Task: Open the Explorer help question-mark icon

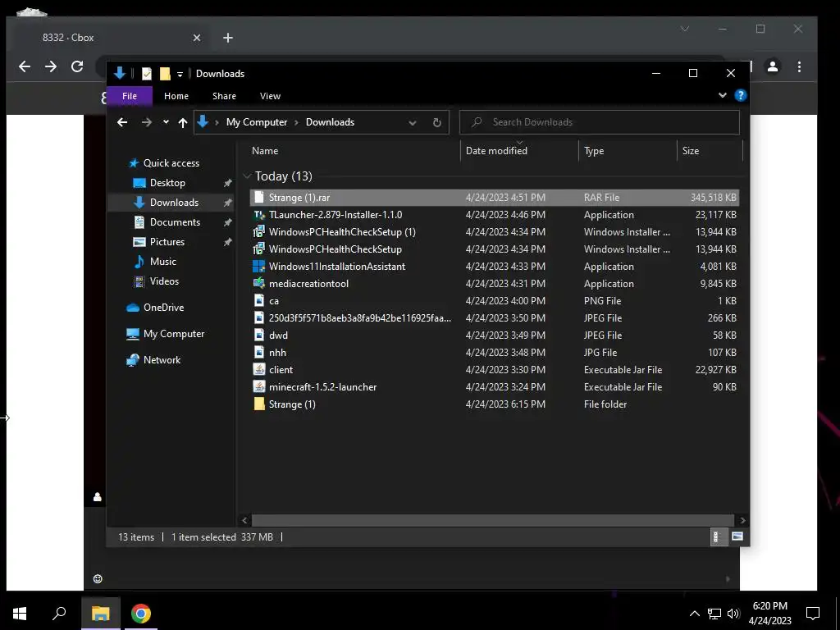Action: click(741, 95)
